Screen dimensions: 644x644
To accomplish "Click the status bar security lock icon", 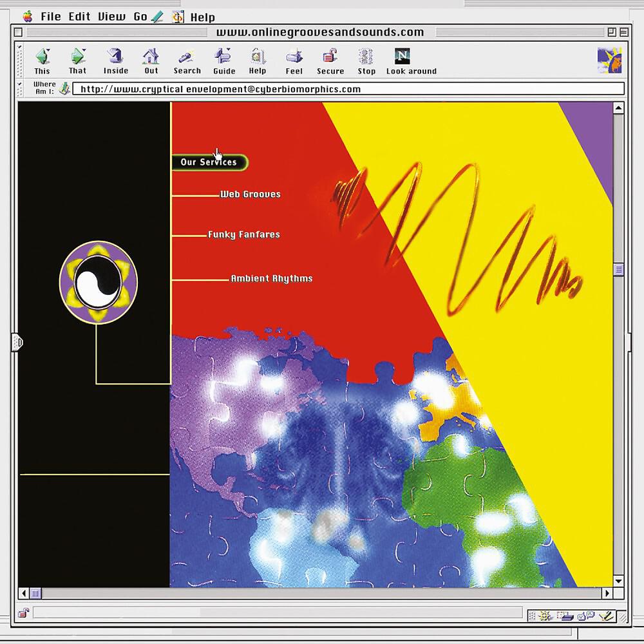I will [23, 614].
